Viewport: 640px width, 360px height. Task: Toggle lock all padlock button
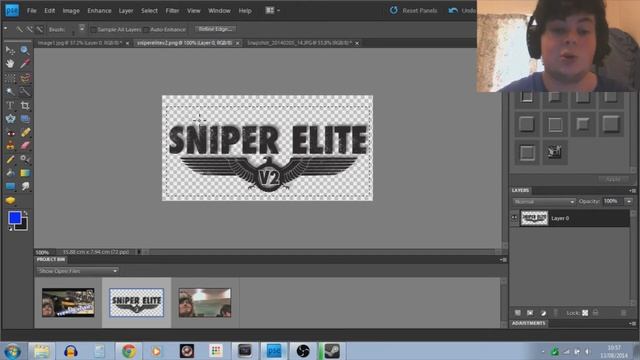[x=596, y=313]
